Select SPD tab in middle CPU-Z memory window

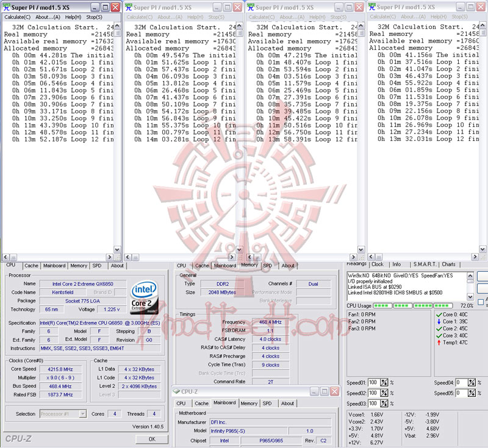pyautogui.click(x=267, y=266)
